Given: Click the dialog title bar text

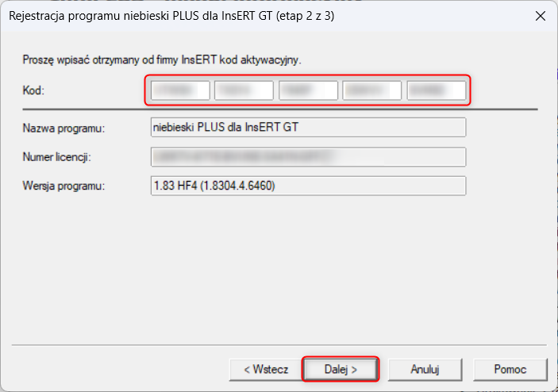Looking at the screenshot, I should click(x=171, y=16).
